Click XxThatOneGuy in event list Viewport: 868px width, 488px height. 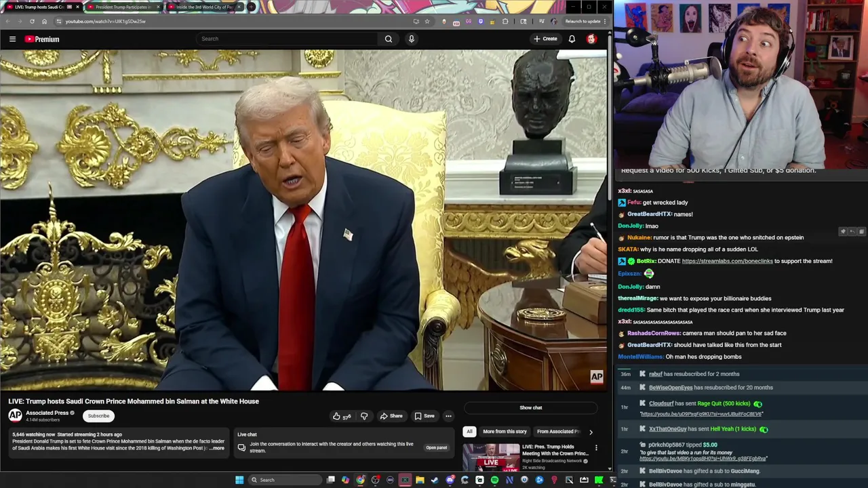click(667, 429)
